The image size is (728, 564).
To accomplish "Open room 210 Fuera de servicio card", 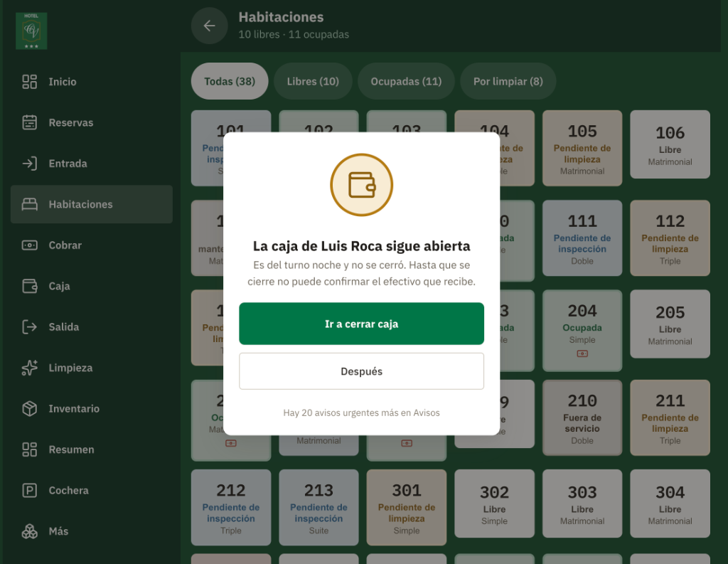I will tap(582, 417).
